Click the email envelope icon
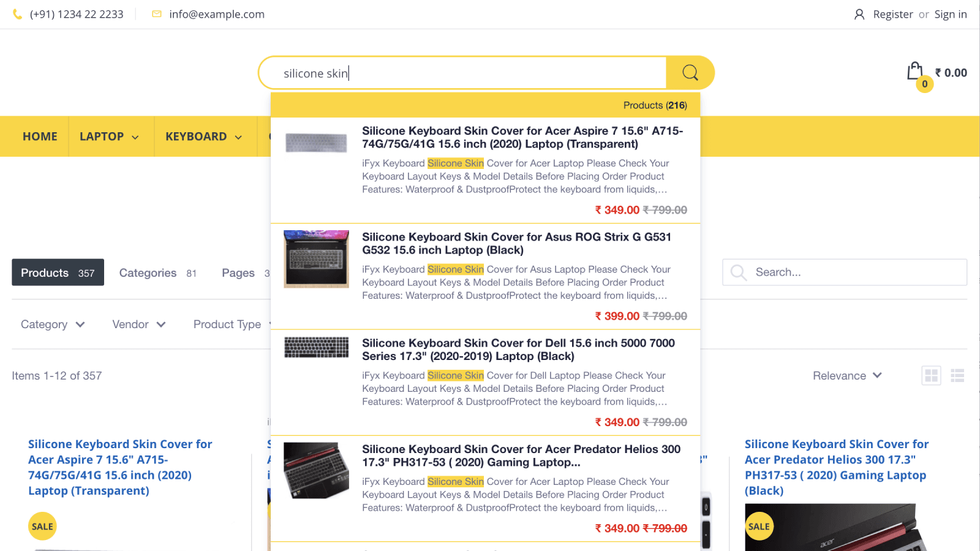Screen dimensions: 980x551 (x=156, y=13)
